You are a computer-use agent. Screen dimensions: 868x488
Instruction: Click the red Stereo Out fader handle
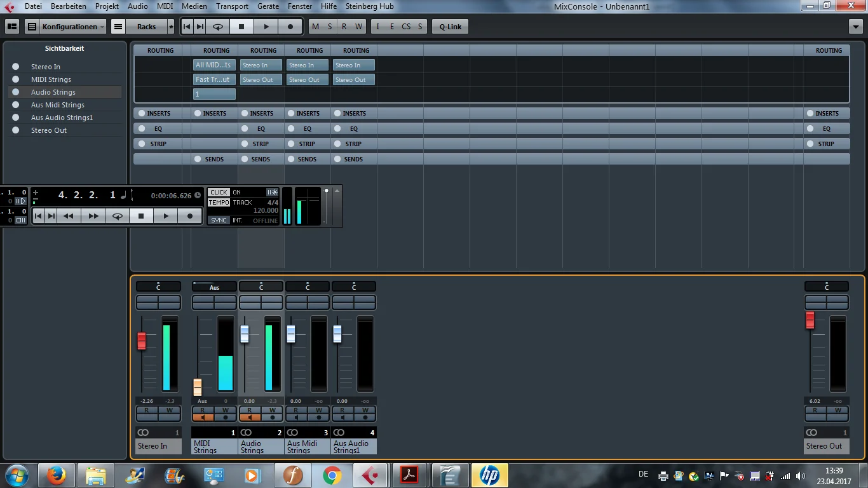click(810, 320)
